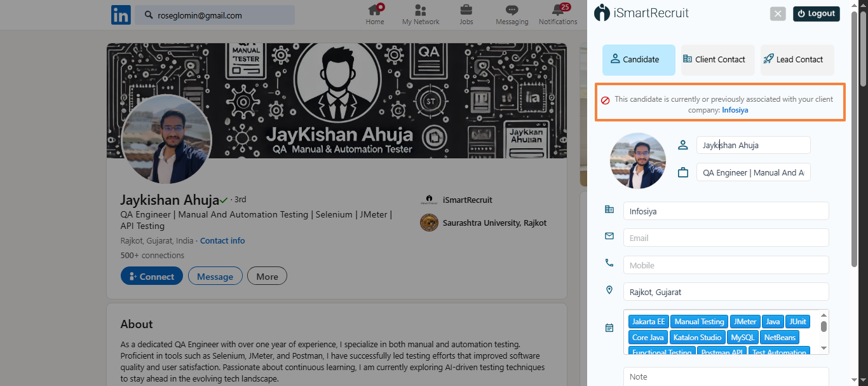Click the profile banner image
The width and height of the screenshot is (868, 386).
coord(337,100)
